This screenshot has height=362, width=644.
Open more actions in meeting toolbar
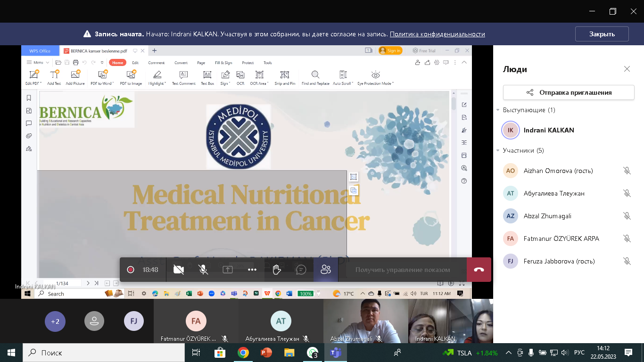pos(252,270)
